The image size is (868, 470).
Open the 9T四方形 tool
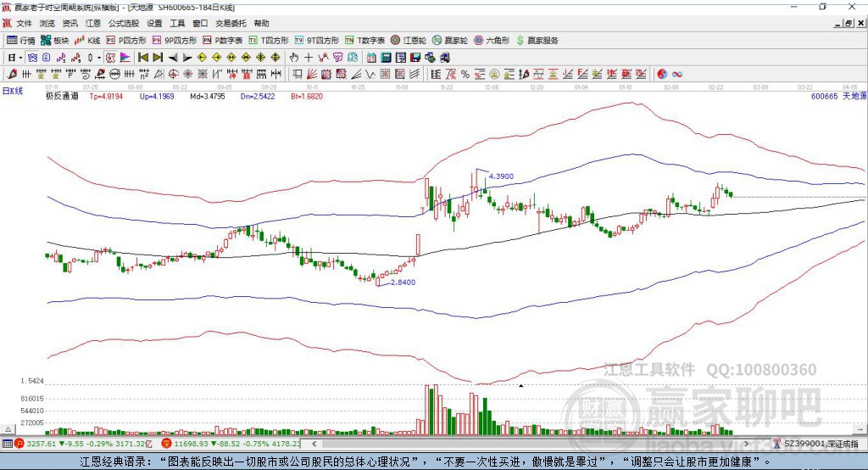(317, 41)
